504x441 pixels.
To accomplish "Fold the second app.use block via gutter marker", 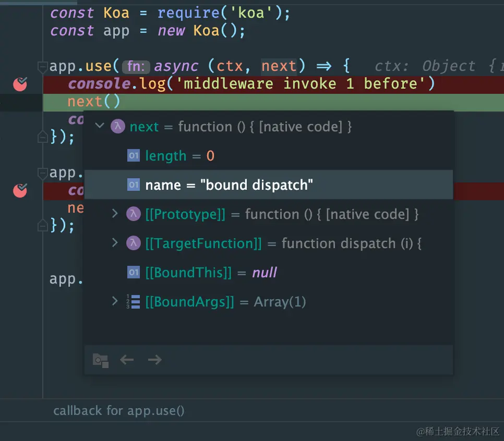I will coord(42,174).
